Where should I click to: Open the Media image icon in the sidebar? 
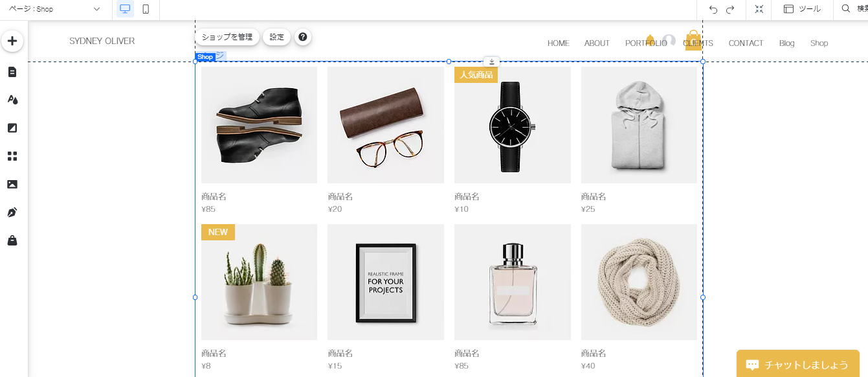pos(12,184)
